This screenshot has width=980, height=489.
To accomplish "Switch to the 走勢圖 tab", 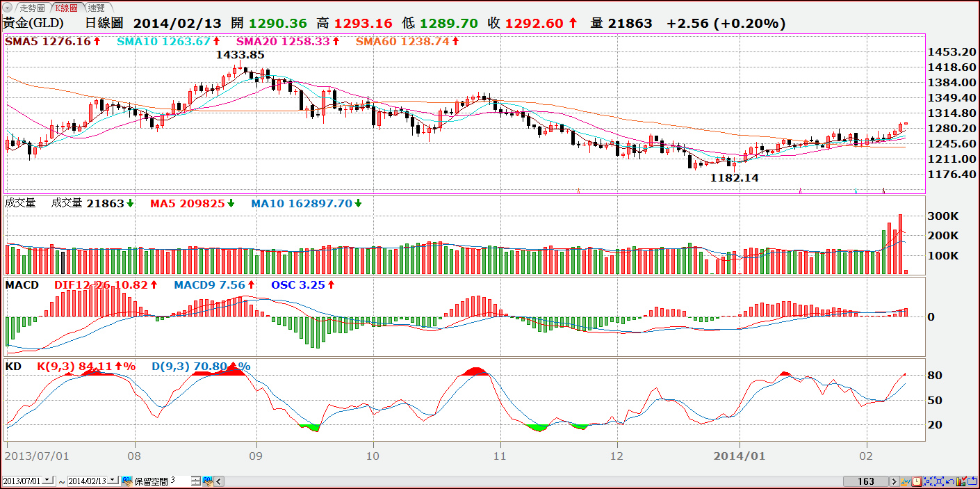I will pos(32,8).
